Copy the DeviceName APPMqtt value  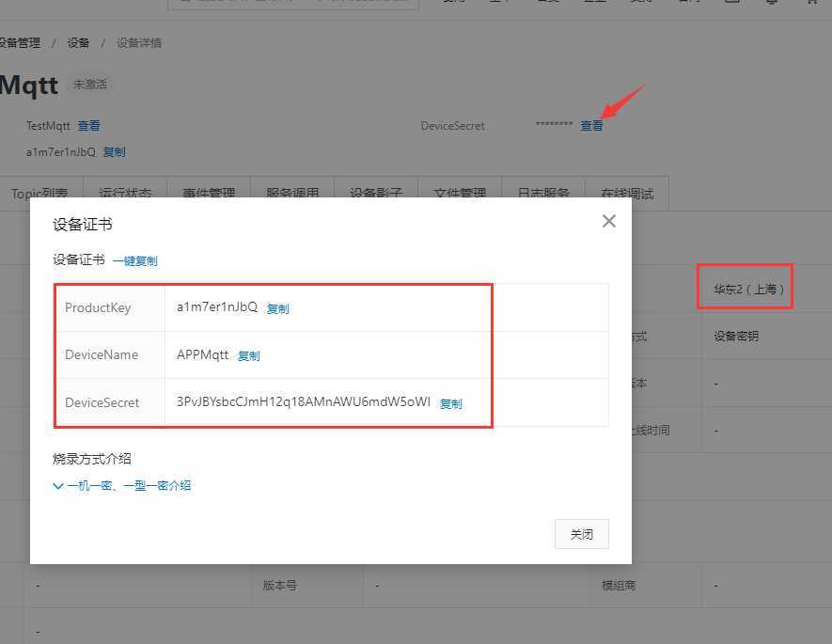[x=248, y=356]
